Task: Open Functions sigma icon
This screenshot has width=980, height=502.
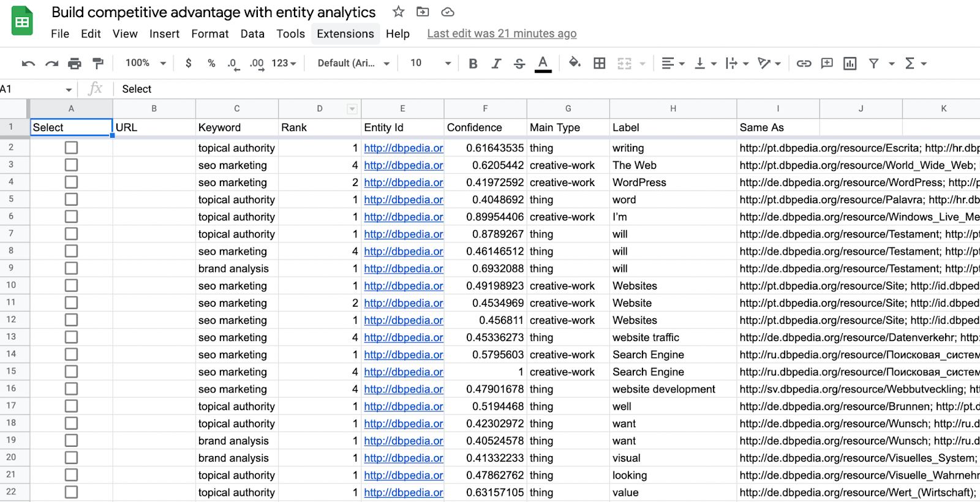Action: pyautogui.click(x=910, y=63)
